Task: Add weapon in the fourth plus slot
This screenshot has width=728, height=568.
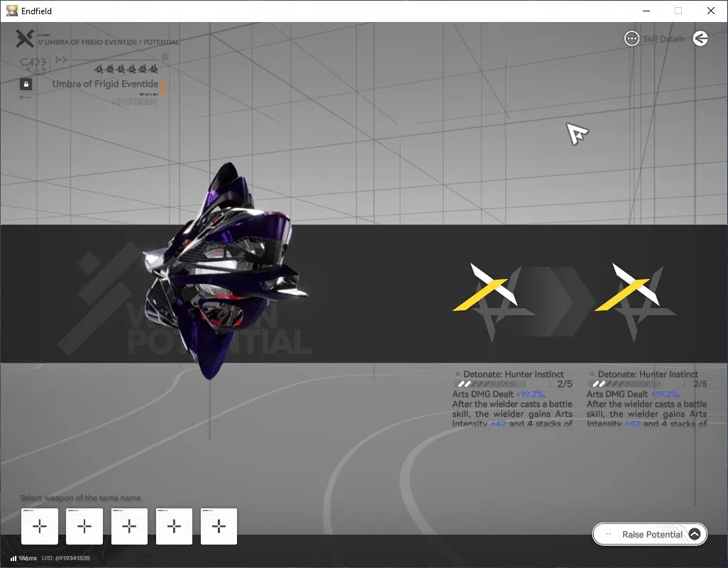Action: pos(174,526)
